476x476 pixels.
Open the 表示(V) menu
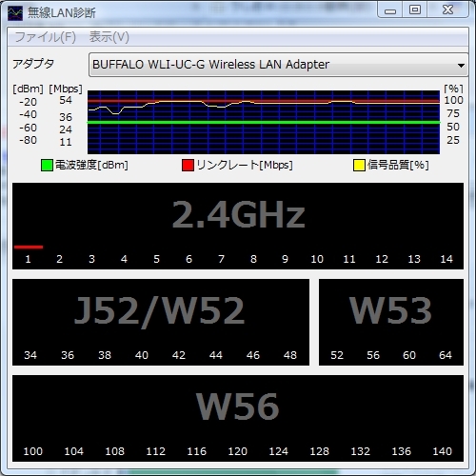coord(109,37)
